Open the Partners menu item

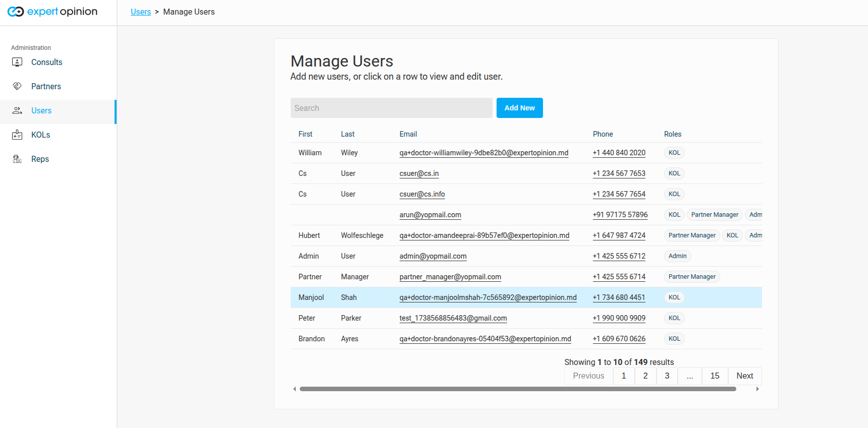point(46,86)
